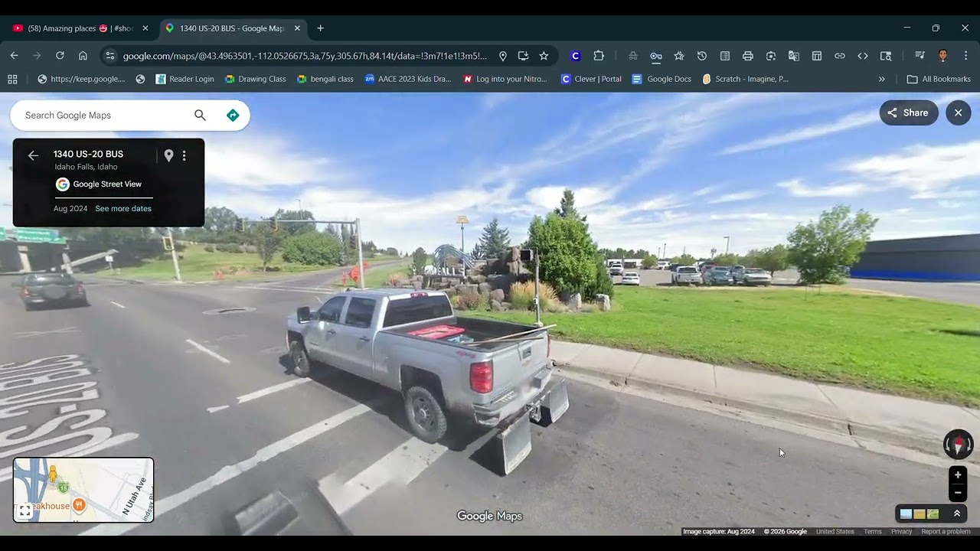Open the Terms link in the footer
This screenshot has height=551, width=980.
pyautogui.click(x=872, y=532)
